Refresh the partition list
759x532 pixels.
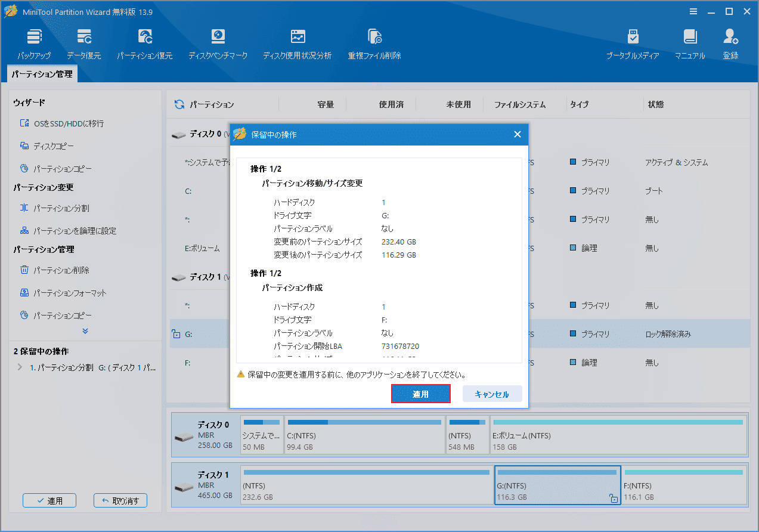tap(179, 104)
